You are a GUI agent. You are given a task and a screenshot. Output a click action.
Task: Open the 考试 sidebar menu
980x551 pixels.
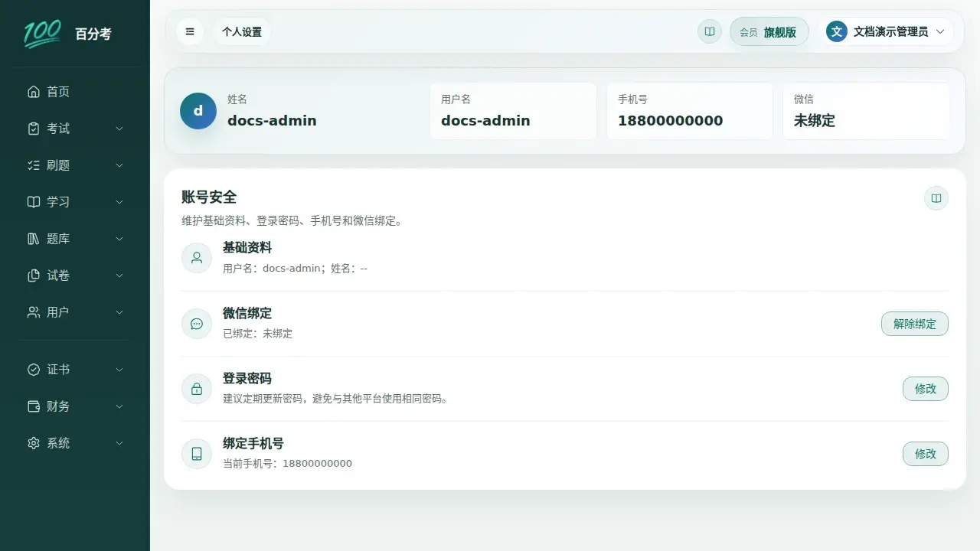pyautogui.click(x=75, y=129)
